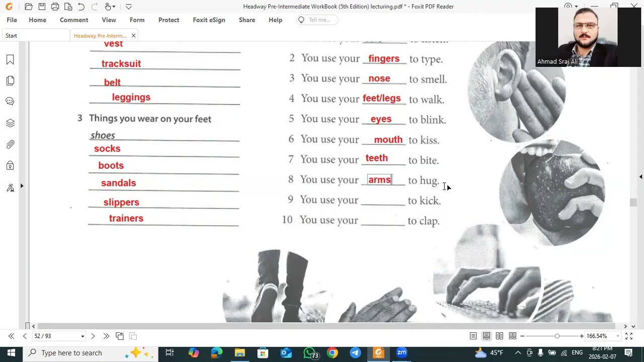Open the Foxit eSign tab
Viewport: 644px width, 362px height.
[209, 20]
